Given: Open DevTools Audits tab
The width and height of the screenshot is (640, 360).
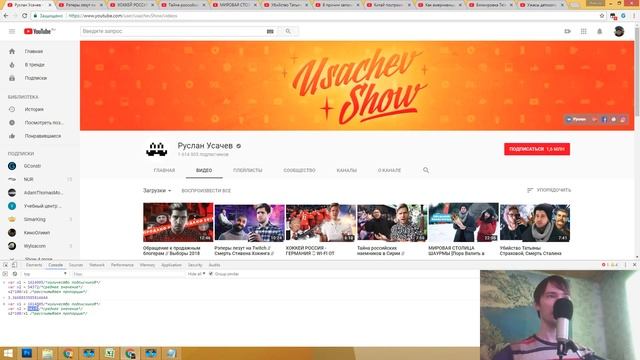Looking at the screenshot, I should point(214,265).
